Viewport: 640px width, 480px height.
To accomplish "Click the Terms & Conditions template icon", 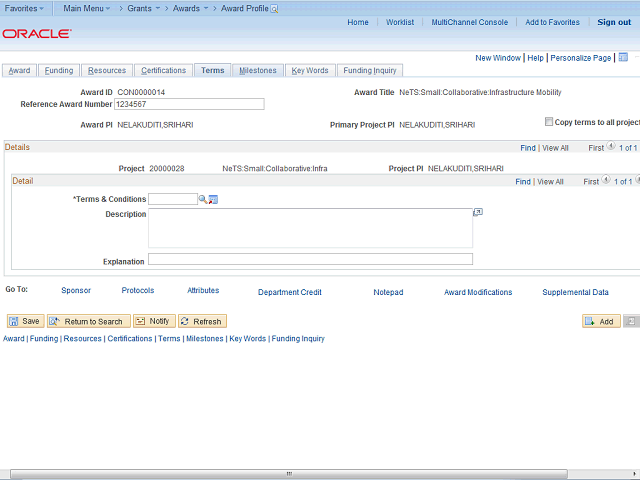I will pos(213,200).
